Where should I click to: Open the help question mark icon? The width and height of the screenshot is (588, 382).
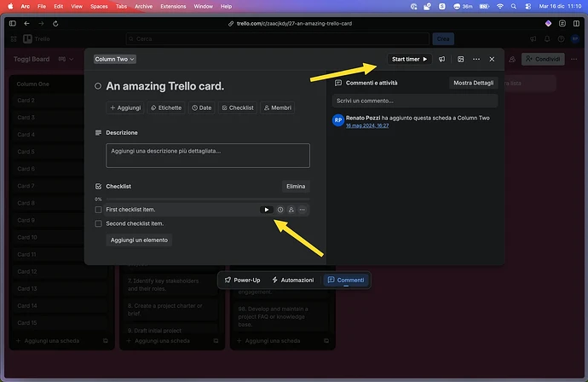pyautogui.click(x=561, y=39)
